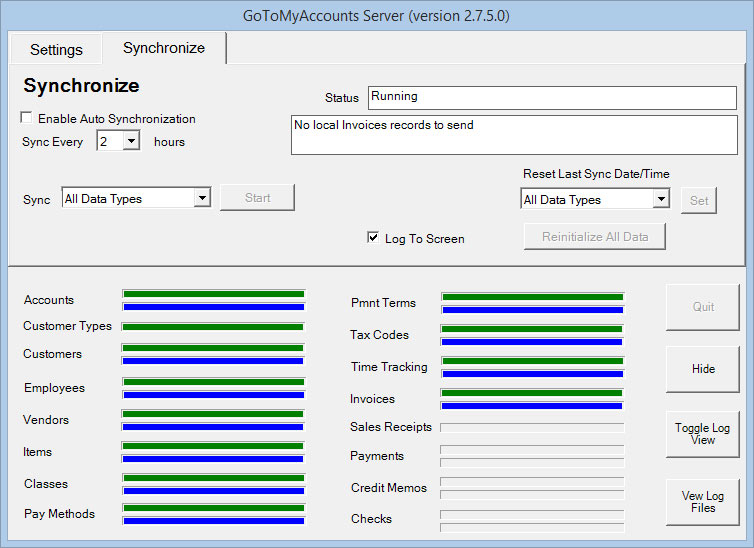The width and height of the screenshot is (754, 548).
Task: Click the Customer Types progress bar
Action: coord(214,327)
